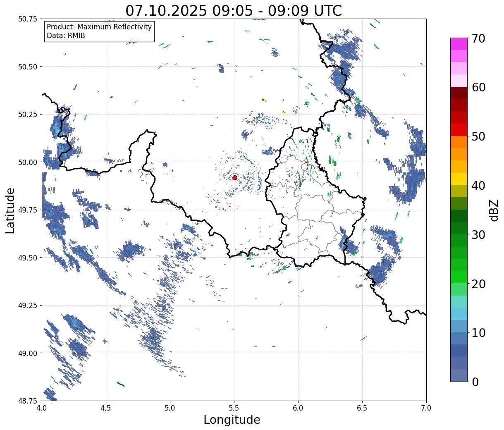Click the colorbar tick label '0'
Screen dimensions: 504x430
tap(475, 382)
